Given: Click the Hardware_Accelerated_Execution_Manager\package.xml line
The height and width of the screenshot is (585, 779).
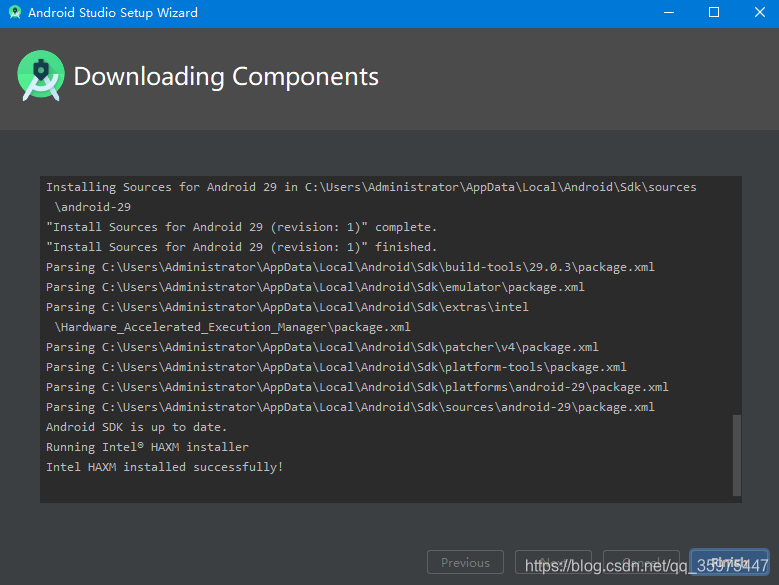Looking at the screenshot, I should (233, 327).
